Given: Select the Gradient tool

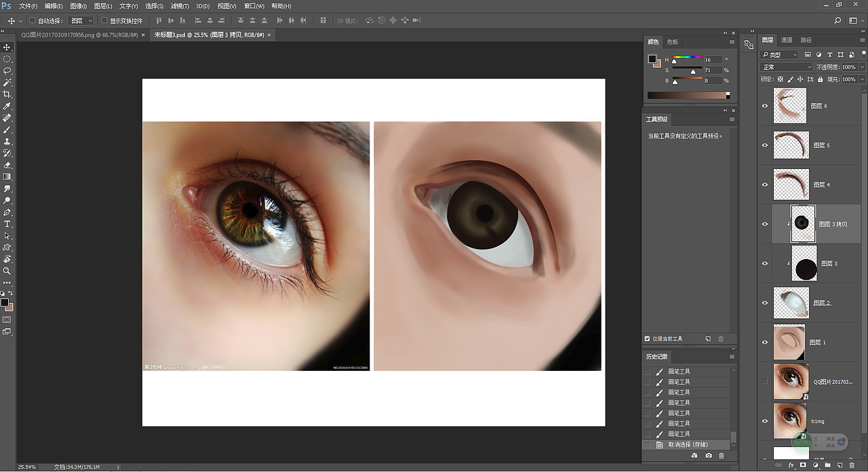Looking at the screenshot, I should coord(7,176).
